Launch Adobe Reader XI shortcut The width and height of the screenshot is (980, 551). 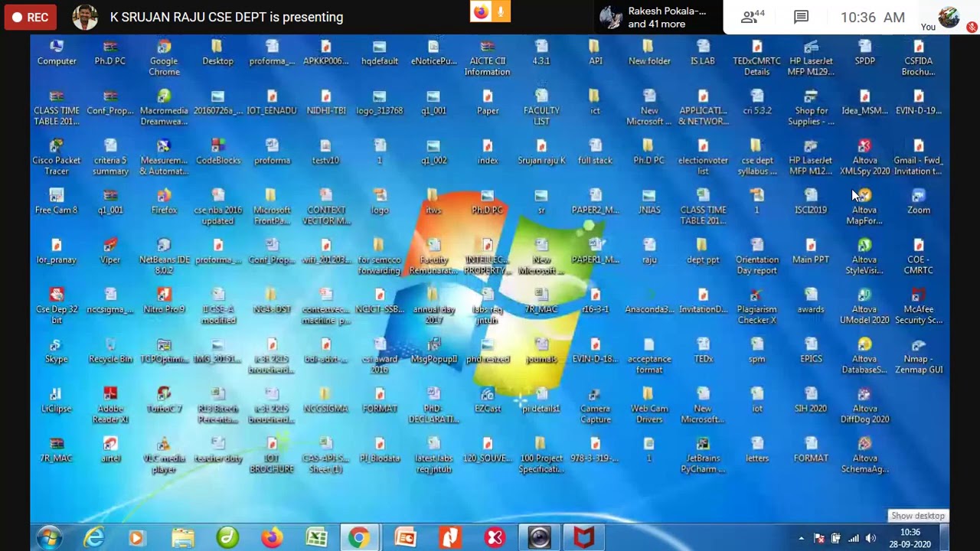[110, 406]
